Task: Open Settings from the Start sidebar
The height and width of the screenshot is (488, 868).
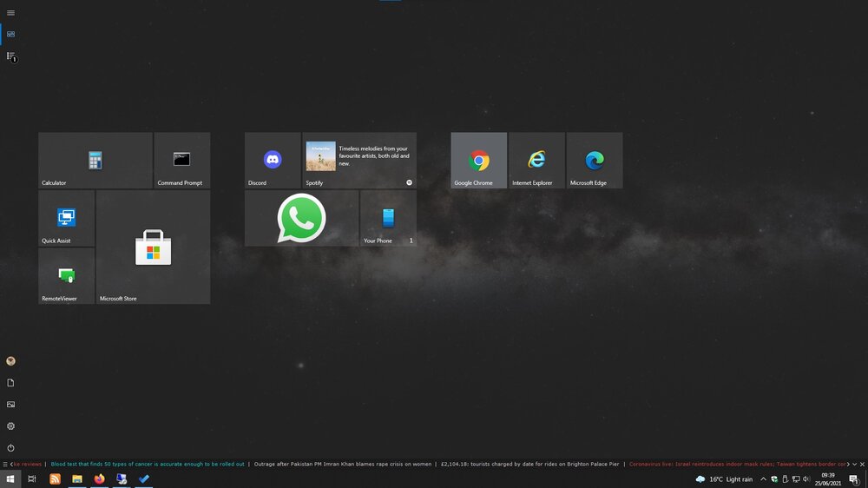Action: (10, 426)
